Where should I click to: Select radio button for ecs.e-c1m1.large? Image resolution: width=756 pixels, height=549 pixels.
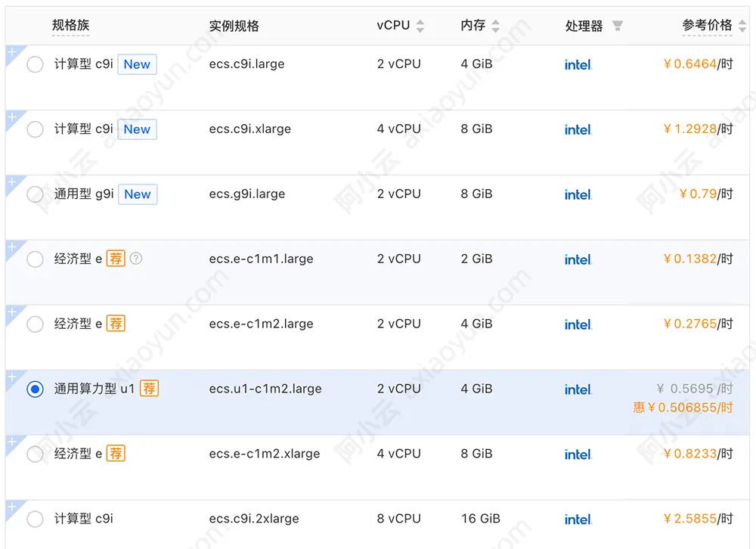[x=35, y=259]
